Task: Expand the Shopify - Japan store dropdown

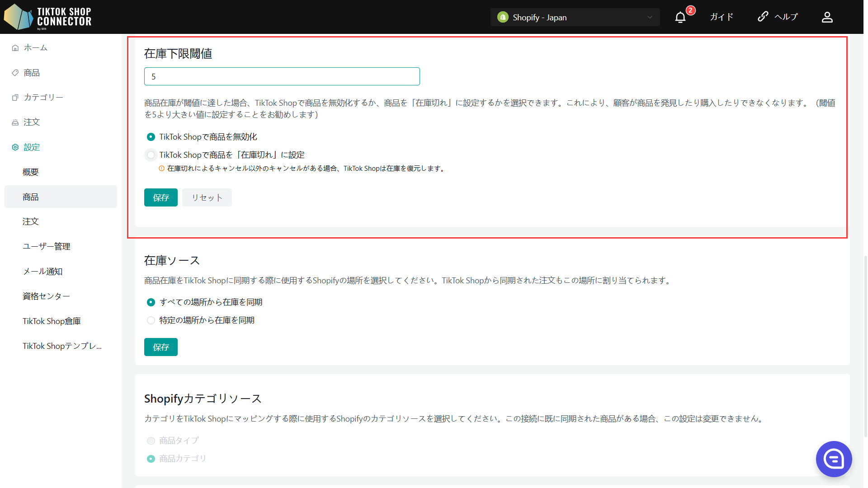Action: point(575,17)
